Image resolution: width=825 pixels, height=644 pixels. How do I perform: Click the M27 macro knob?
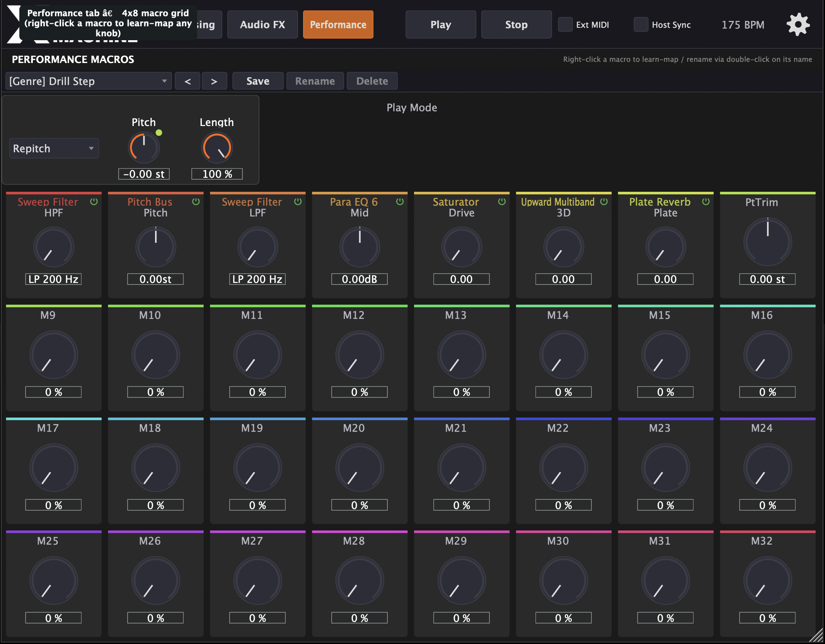258,581
